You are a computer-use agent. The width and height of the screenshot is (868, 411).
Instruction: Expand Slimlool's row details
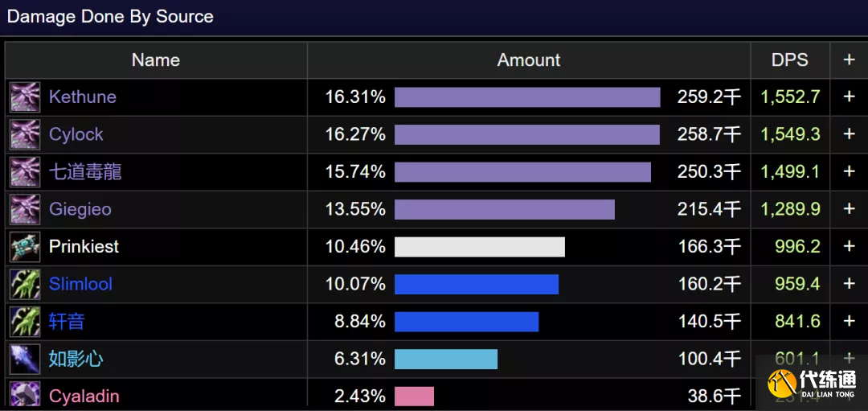849,284
